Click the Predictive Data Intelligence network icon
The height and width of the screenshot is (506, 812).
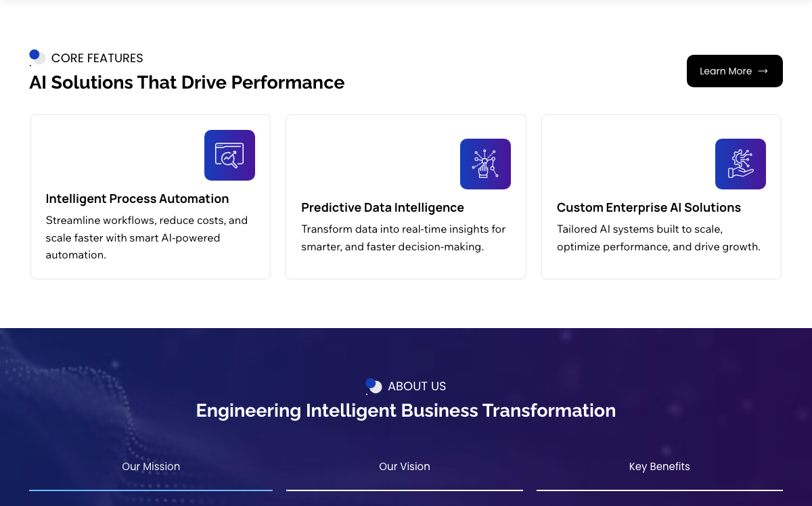(485, 164)
